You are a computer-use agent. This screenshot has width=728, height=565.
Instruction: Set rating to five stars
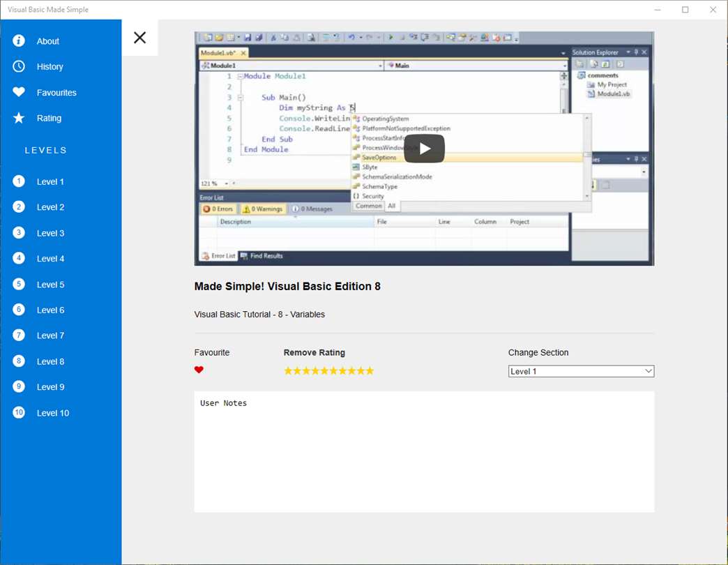point(324,370)
